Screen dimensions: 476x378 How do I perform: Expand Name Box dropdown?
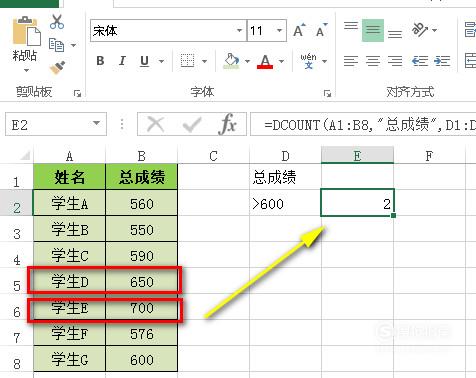[96, 123]
